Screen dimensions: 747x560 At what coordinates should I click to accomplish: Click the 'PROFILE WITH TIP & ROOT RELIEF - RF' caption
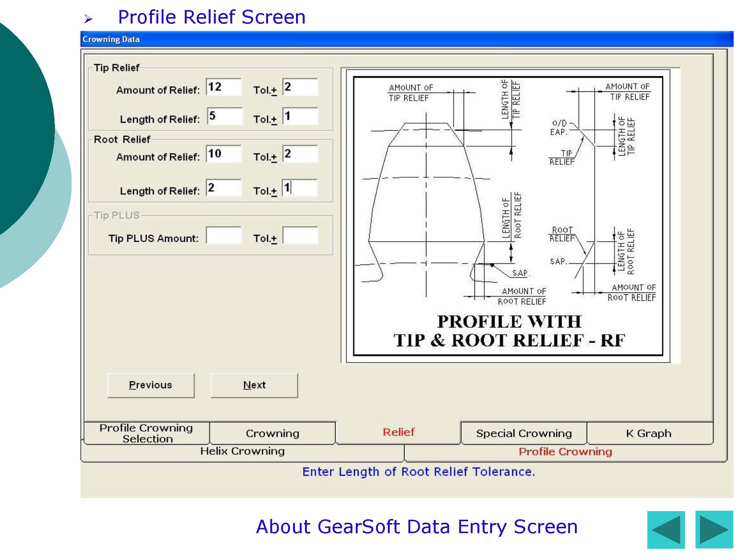[x=509, y=331]
